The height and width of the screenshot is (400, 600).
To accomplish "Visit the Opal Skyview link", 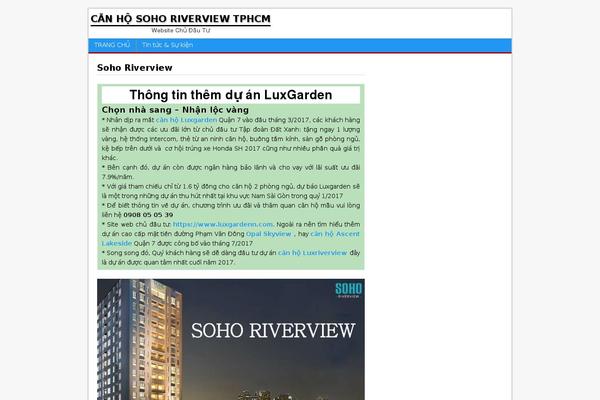I will coord(269,234).
